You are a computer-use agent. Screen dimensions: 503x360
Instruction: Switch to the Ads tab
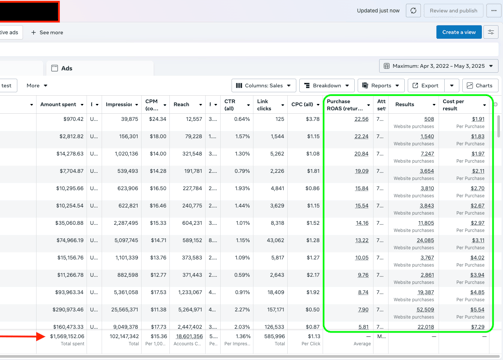point(100,68)
